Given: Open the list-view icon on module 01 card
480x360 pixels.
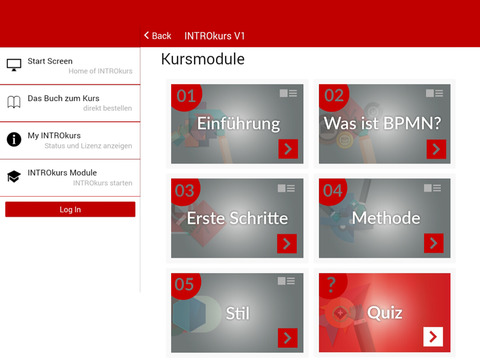Looking at the screenshot, I should tap(288, 93).
